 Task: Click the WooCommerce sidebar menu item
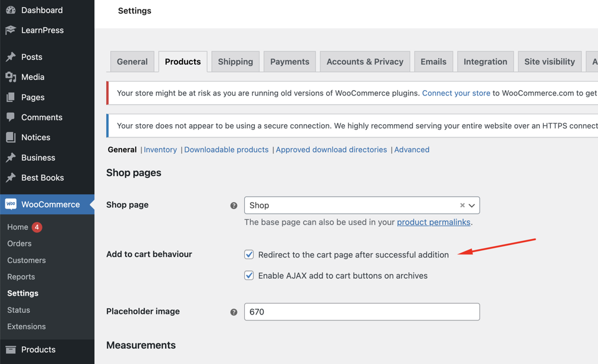(x=47, y=204)
